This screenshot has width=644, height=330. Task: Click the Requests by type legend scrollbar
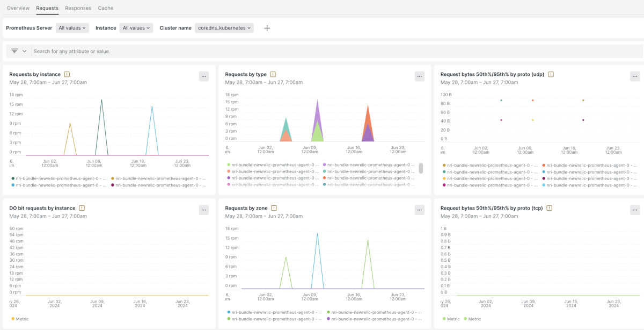click(x=421, y=168)
